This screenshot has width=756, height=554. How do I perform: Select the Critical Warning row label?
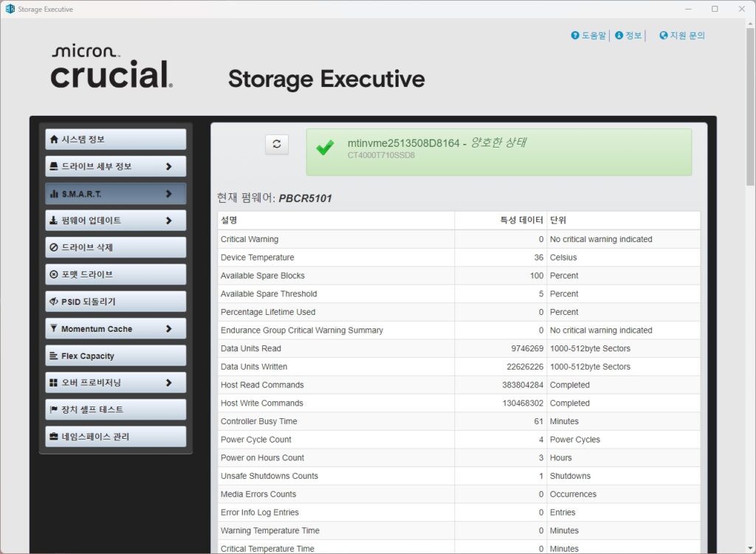click(x=250, y=239)
